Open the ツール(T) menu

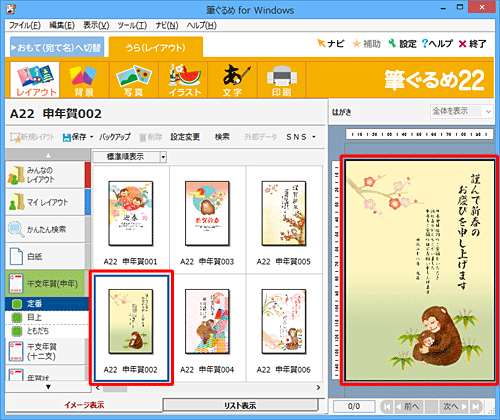tap(132, 25)
